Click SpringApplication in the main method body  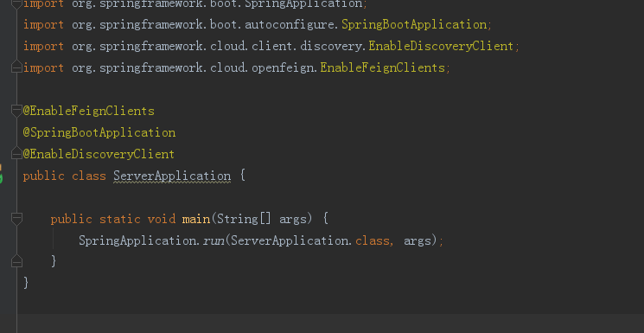(138, 240)
